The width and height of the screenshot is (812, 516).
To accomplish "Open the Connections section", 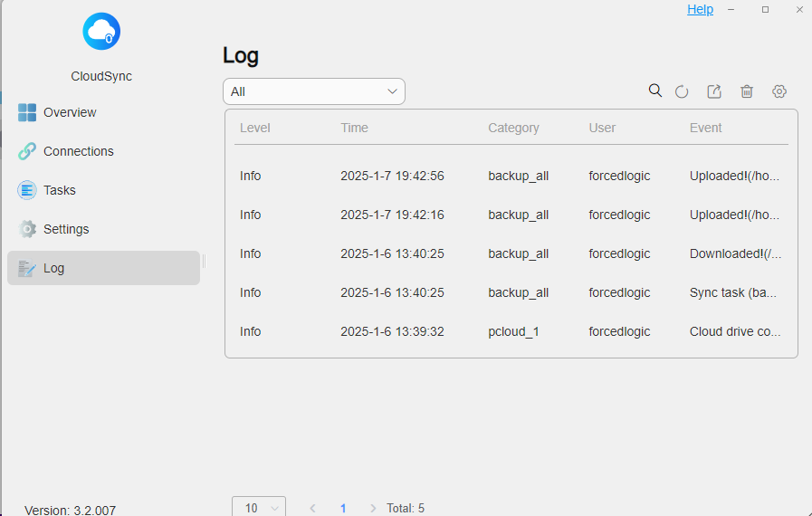I will pyautogui.click(x=103, y=151).
